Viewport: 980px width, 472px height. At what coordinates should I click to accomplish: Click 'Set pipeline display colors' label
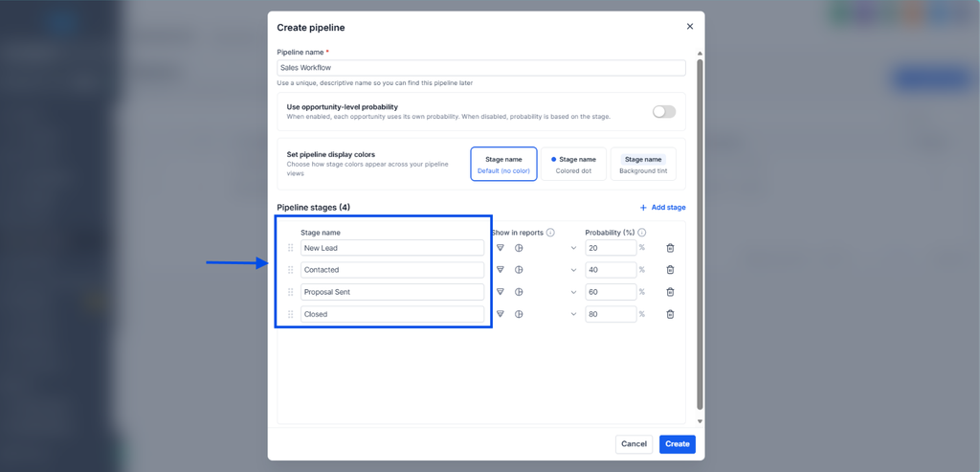pyautogui.click(x=330, y=154)
